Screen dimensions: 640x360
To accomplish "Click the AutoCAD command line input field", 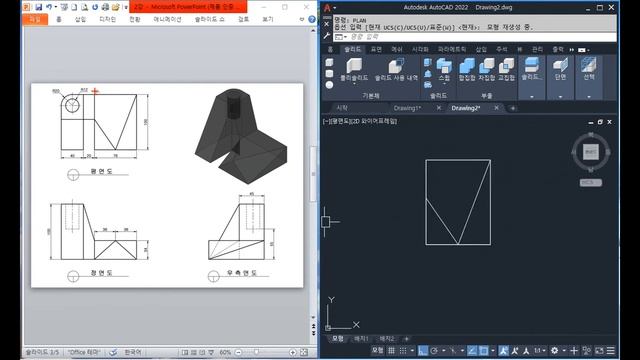I will click(475, 37).
